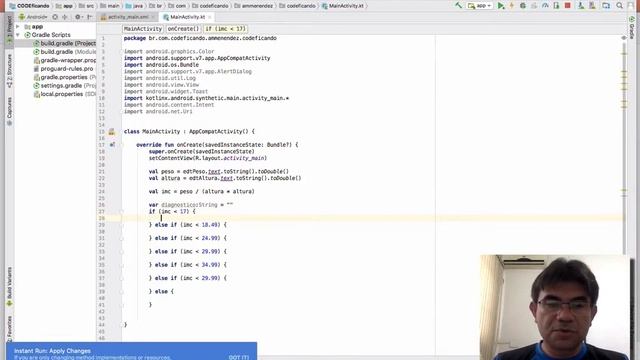The height and width of the screenshot is (360, 640).
Task: Open Project panel settings gear
Action: [78, 17]
